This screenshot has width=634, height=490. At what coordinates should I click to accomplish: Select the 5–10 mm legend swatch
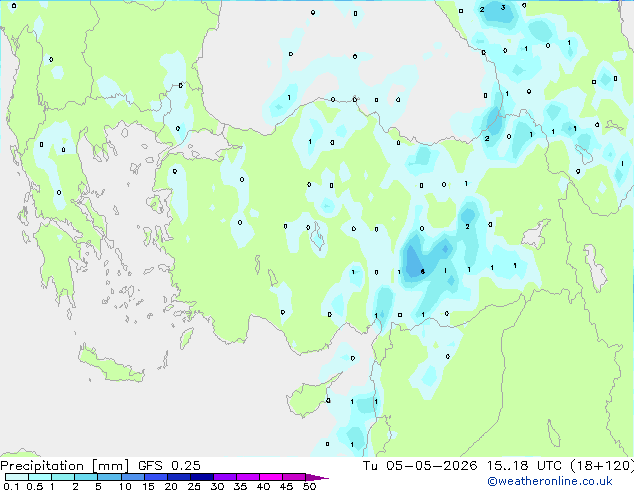pyautogui.click(x=109, y=477)
